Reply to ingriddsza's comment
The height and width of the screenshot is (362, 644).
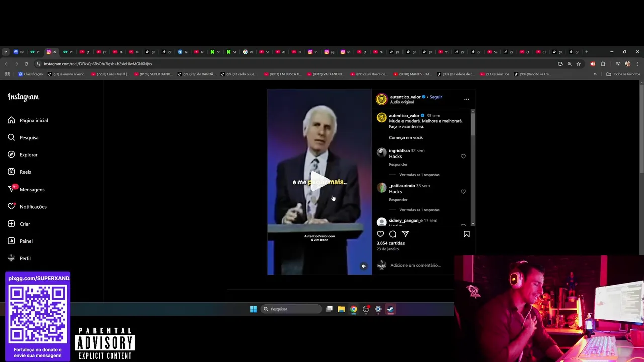(x=398, y=164)
